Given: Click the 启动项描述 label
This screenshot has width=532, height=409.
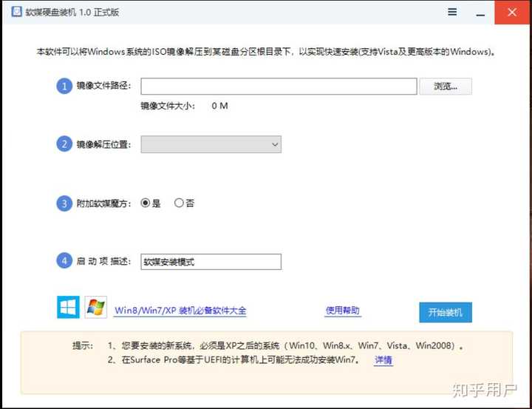Looking at the screenshot, I should tap(104, 261).
